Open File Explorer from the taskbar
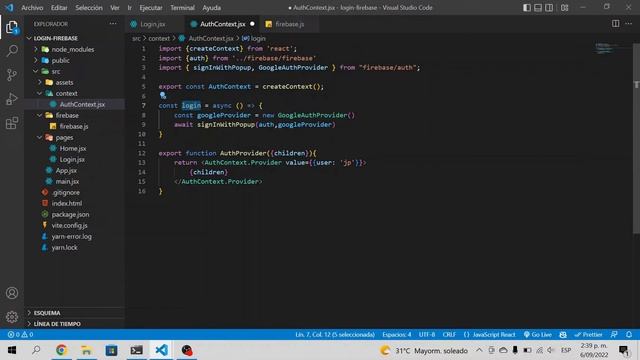Screen dimensions: 640x360 point(87,350)
